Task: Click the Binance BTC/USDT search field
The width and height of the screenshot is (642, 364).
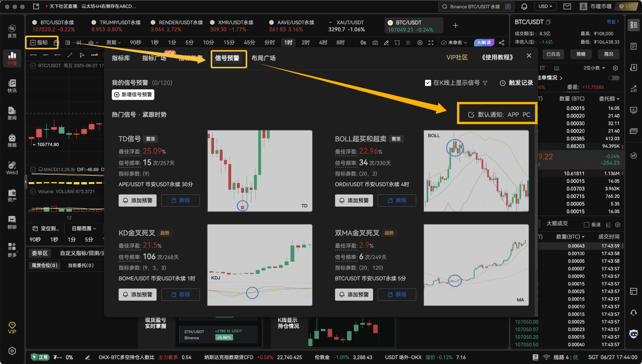Action: coord(476,6)
